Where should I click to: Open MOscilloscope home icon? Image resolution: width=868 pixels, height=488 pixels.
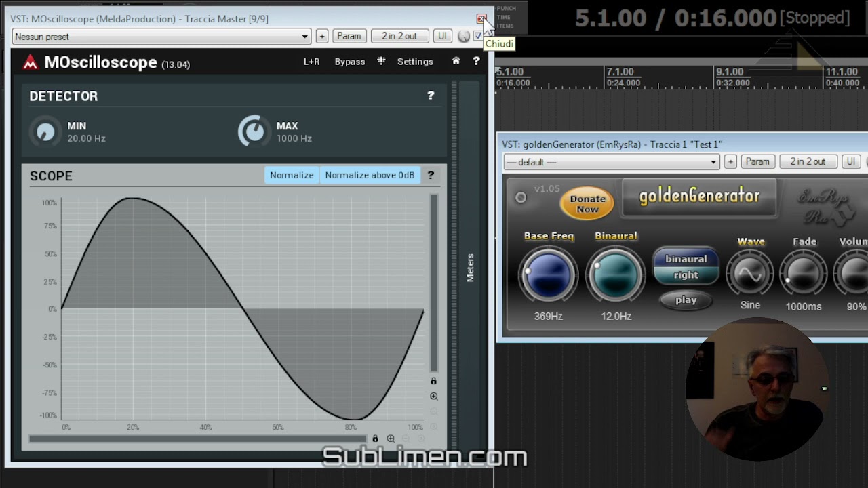click(x=456, y=61)
